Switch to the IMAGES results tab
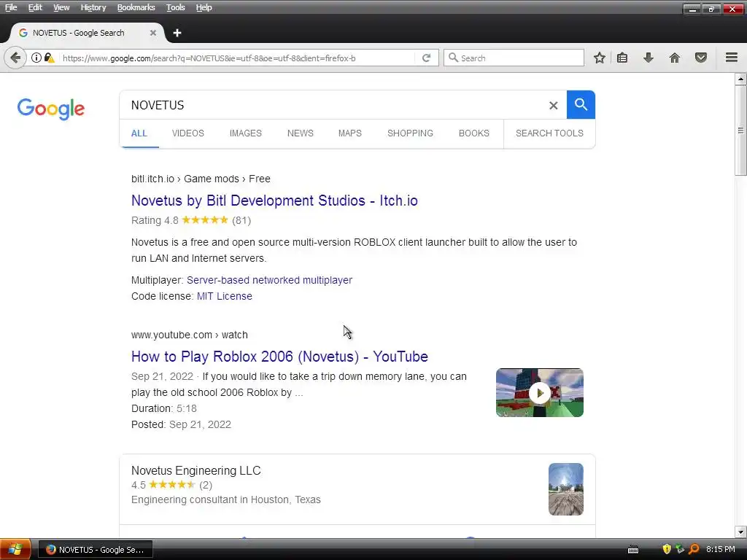 point(245,133)
